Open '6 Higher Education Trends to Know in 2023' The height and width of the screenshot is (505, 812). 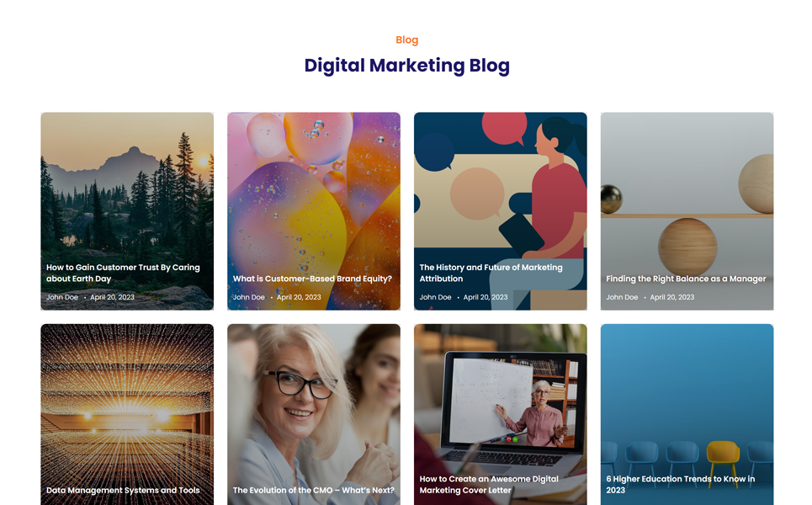coord(681,484)
